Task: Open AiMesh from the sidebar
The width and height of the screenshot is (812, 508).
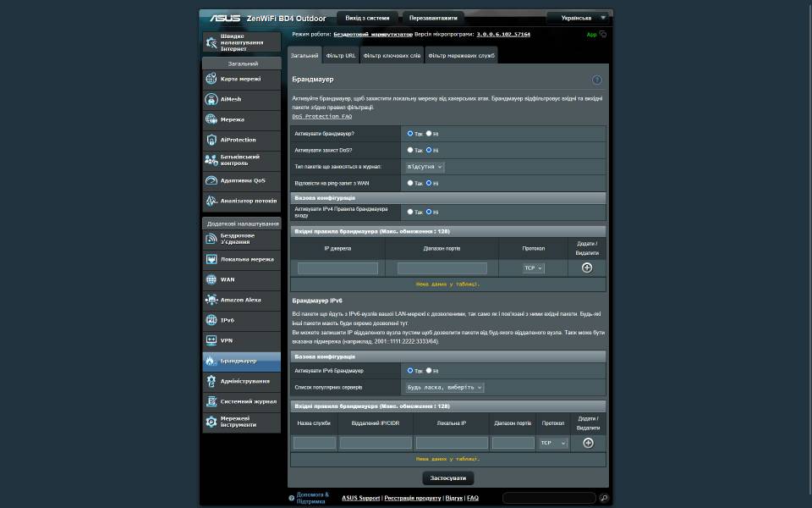Action: (211, 99)
